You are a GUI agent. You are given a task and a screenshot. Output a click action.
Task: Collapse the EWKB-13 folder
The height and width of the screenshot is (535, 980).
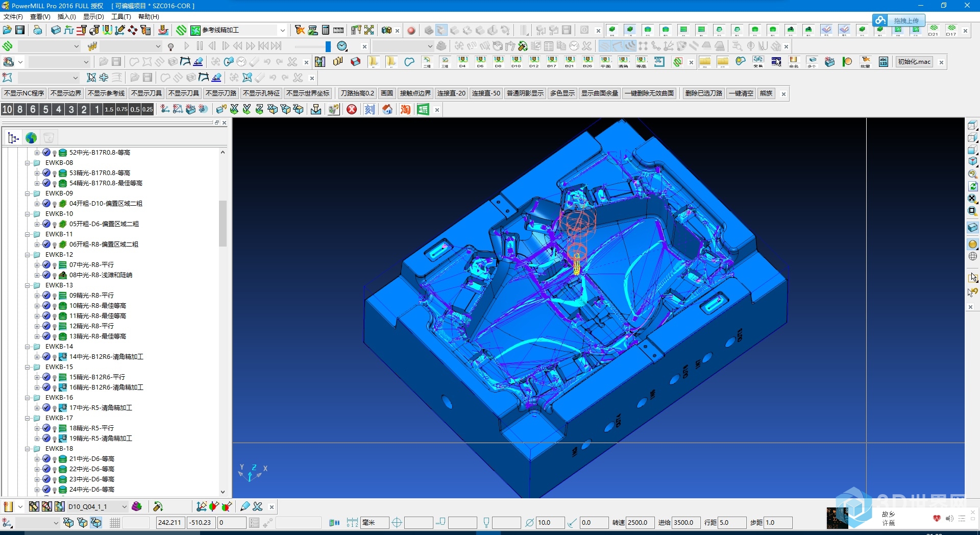(28, 285)
